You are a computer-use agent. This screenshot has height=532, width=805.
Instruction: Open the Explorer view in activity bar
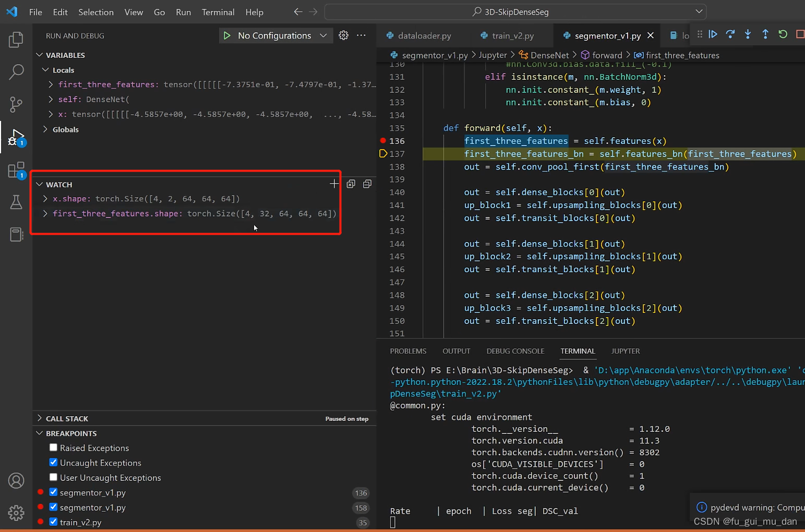click(x=16, y=40)
